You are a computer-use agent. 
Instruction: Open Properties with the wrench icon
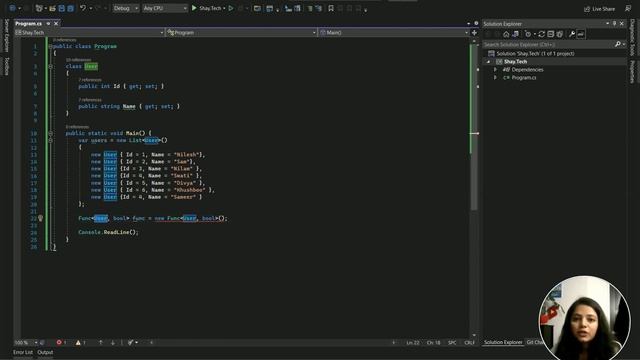572,34
